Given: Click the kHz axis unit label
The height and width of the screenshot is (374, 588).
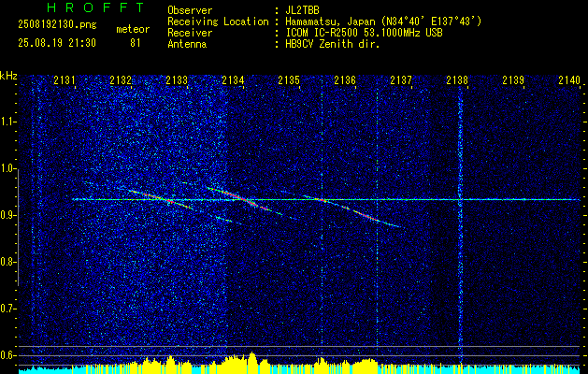Looking at the screenshot, I should pos(8,76).
